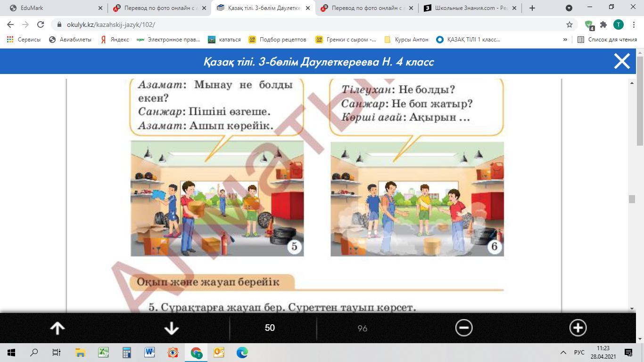This screenshot has width=644, height=362.
Task: Click the title Қазақ тілі. 3-бөлім Даулеткереева
Action: pyautogui.click(x=319, y=62)
